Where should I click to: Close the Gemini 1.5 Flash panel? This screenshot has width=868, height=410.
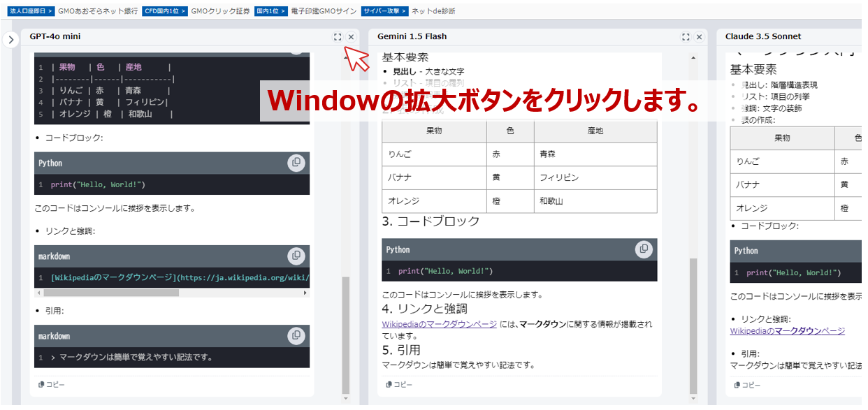point(699,37)
